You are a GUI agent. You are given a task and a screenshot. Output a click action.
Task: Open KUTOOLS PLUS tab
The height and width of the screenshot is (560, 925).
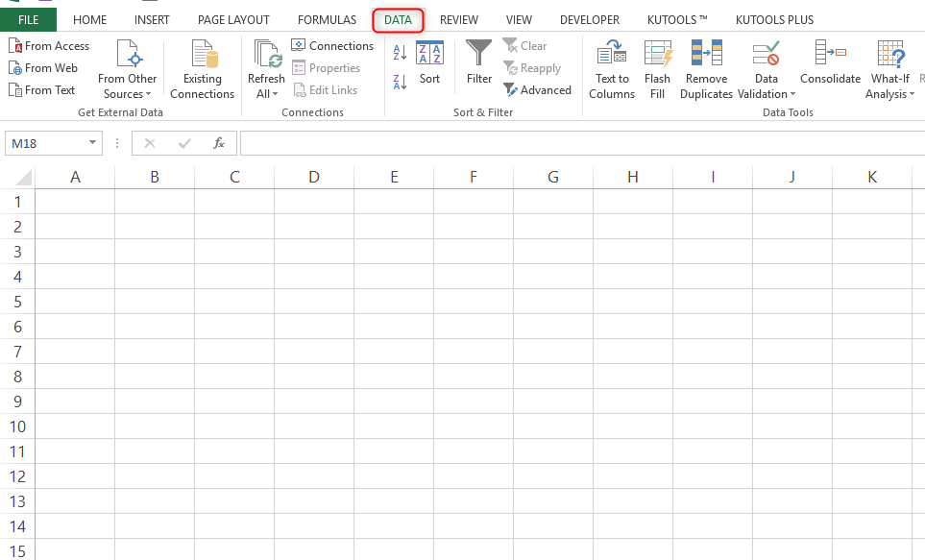click(774, 20)
